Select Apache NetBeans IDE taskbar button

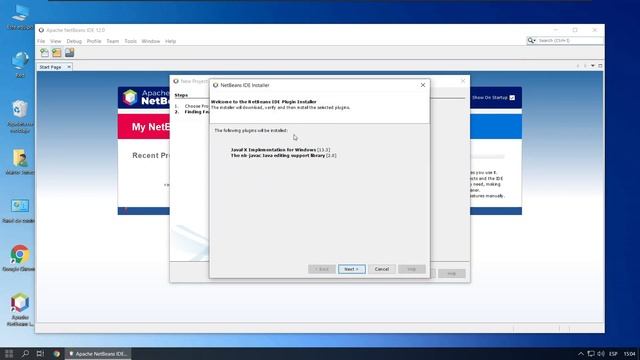click(x=98, y=354)
